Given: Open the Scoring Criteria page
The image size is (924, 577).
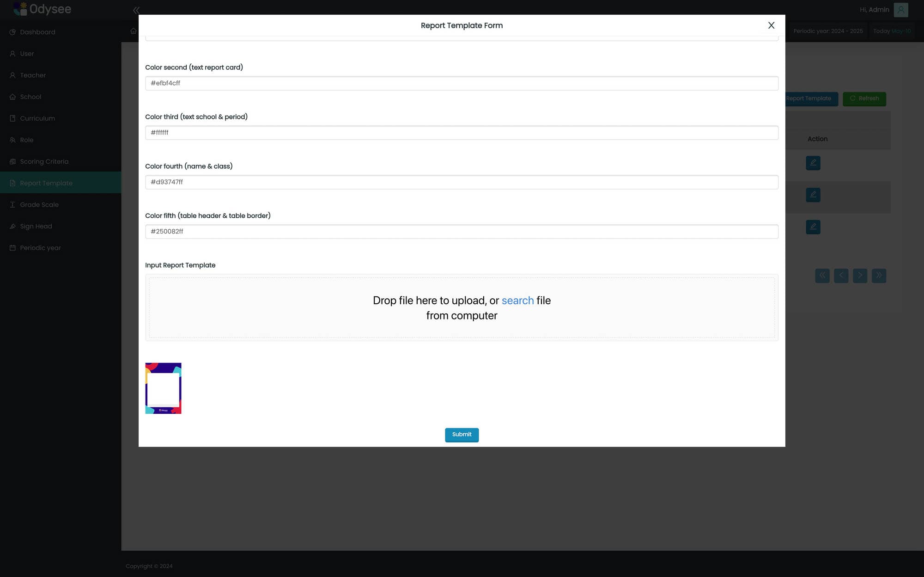Looking at the screenshot, I should pyautogui.click(x=44, y=161).
